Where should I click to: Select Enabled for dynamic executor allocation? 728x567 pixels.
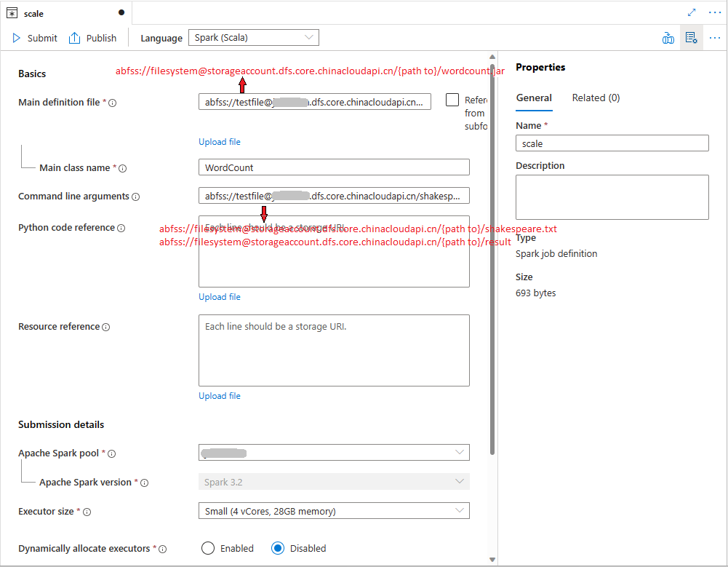208,548
